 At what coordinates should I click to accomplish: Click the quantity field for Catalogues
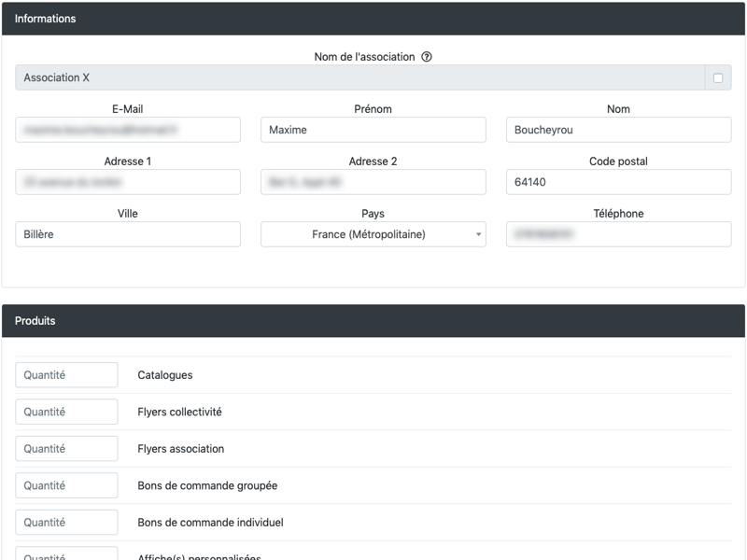pyautogui.click(x=66, y=375)
